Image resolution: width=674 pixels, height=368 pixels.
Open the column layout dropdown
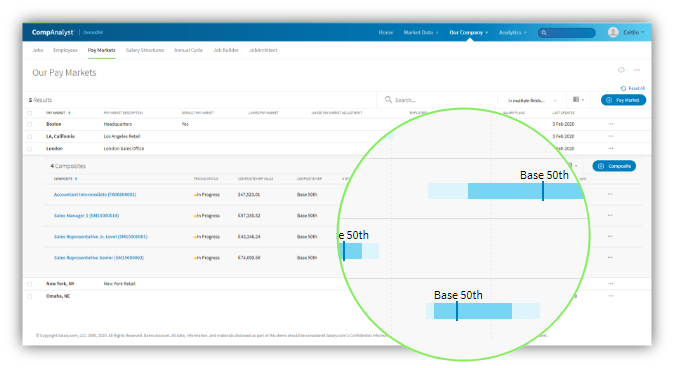coord(578,100)
